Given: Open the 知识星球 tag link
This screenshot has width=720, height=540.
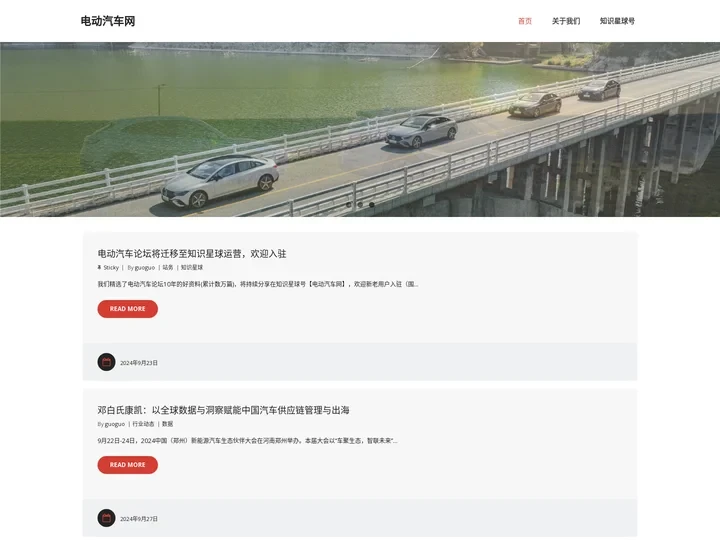Looking at the screenshot, I should (x=192, y=267).
